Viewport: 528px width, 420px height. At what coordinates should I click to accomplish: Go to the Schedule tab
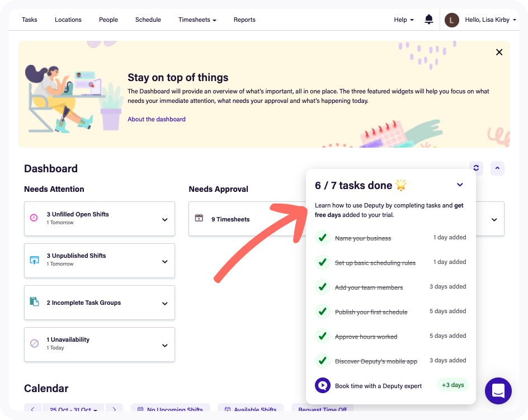148,20
